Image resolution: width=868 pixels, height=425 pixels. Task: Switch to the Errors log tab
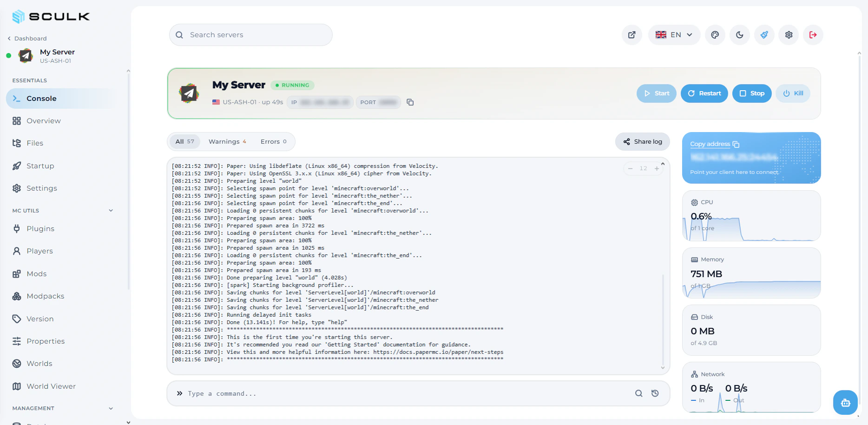point(274,142)
